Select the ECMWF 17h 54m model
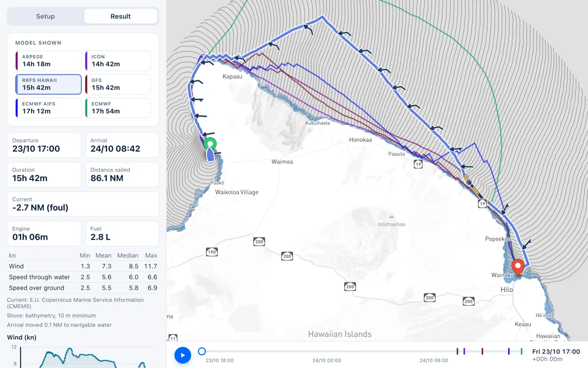This screenshot has width=588, height=368. [x=118, y=107]
